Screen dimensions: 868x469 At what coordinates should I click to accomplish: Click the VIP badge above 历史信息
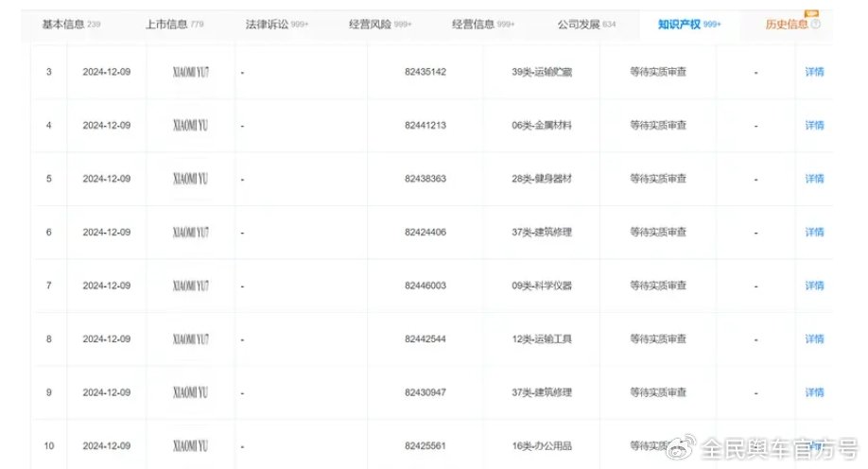point(812,13)
